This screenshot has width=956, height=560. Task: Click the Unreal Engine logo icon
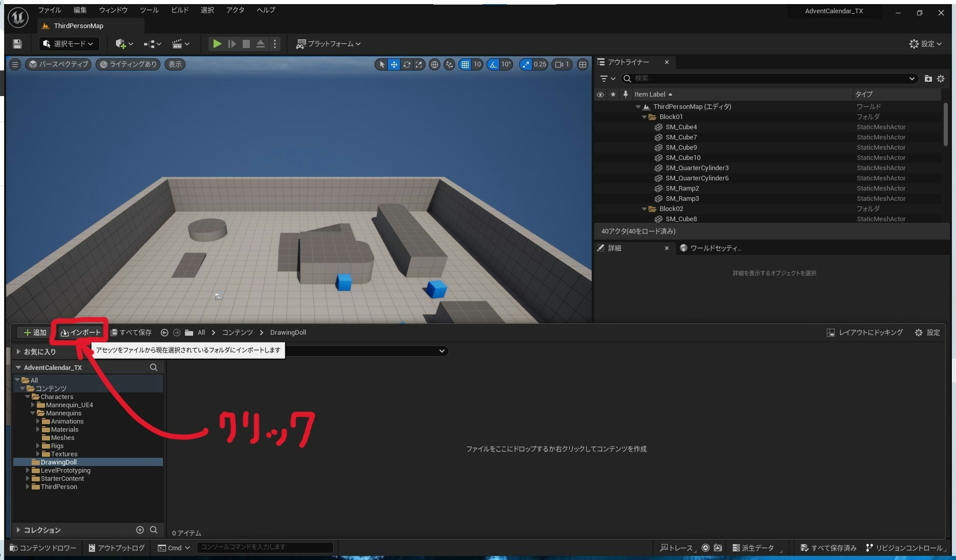click(18, 17)
